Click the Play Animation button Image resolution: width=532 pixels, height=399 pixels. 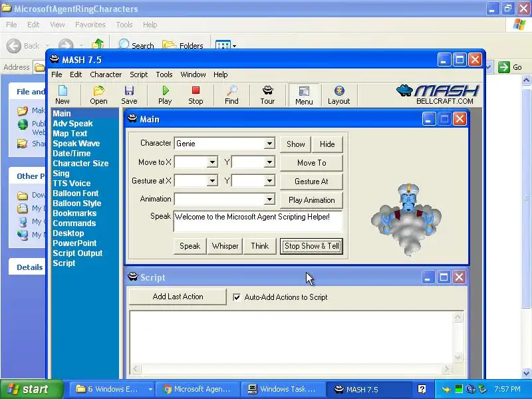click(x=311, y=200)
